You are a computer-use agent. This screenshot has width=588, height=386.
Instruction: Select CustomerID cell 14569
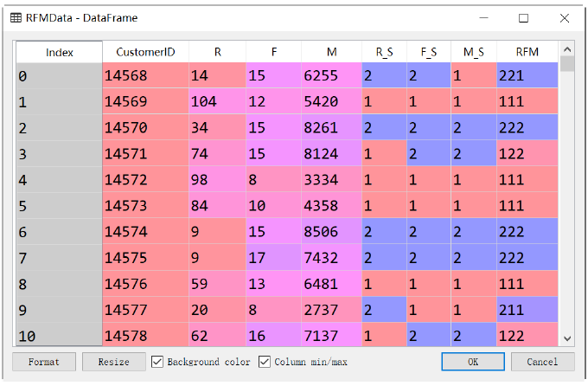tap(145, 101)
